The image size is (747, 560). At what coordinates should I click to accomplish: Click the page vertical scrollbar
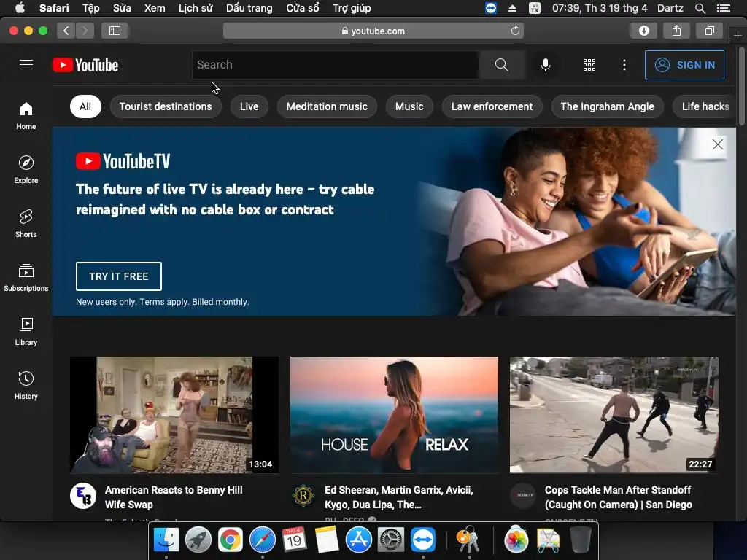[741, 86]
